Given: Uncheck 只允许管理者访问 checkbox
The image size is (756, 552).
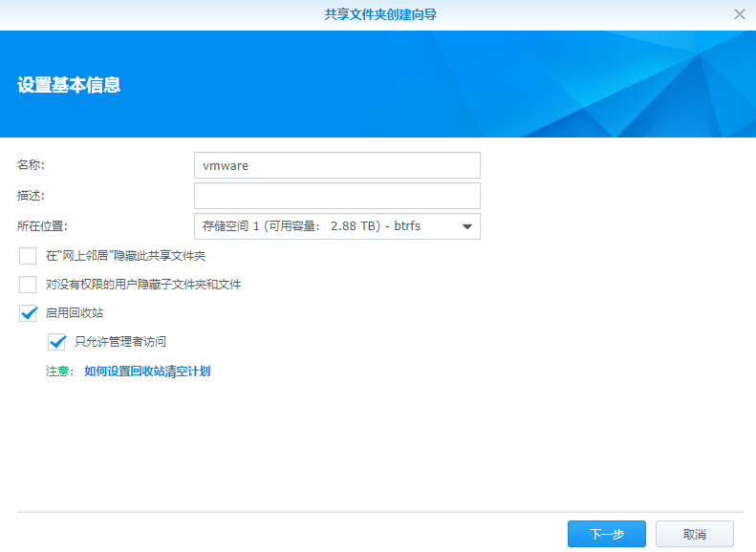Looking at the screenshot, I should click(57, 342).
